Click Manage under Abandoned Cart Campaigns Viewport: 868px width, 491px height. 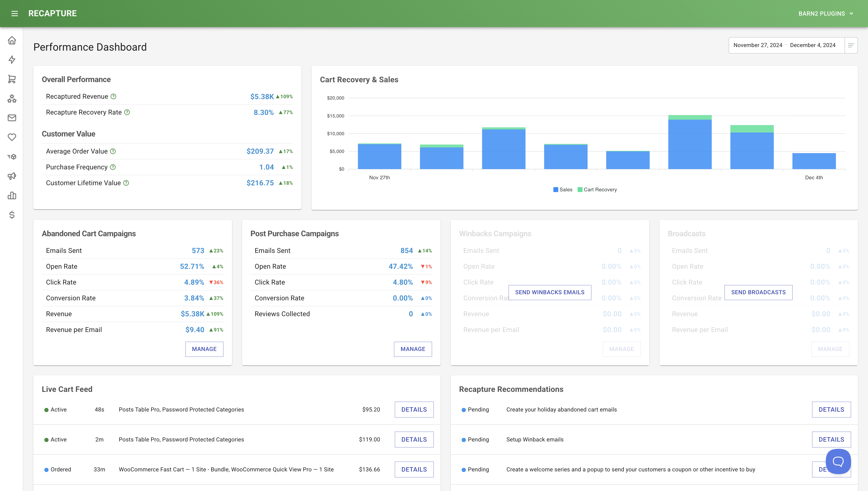coord(204,349)
